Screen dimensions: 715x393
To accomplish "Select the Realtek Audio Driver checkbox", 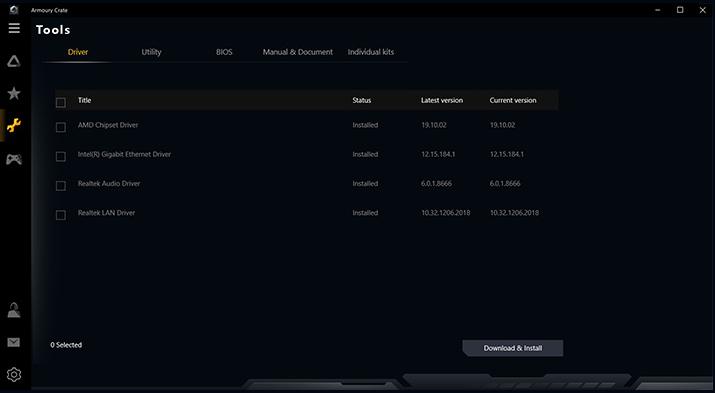I will coord(61,186).
